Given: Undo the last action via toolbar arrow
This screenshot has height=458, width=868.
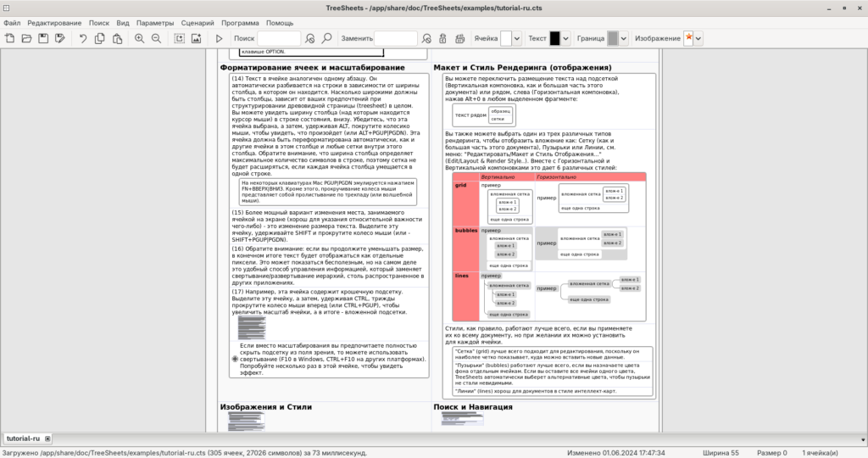Looking at the screenshot, I should coord(82,38).
